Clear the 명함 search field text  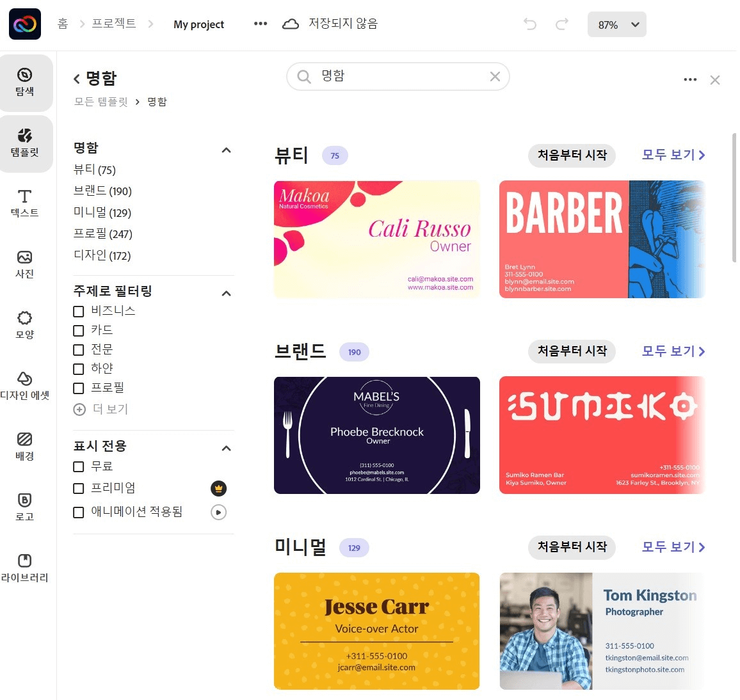[x=495, y=76]
